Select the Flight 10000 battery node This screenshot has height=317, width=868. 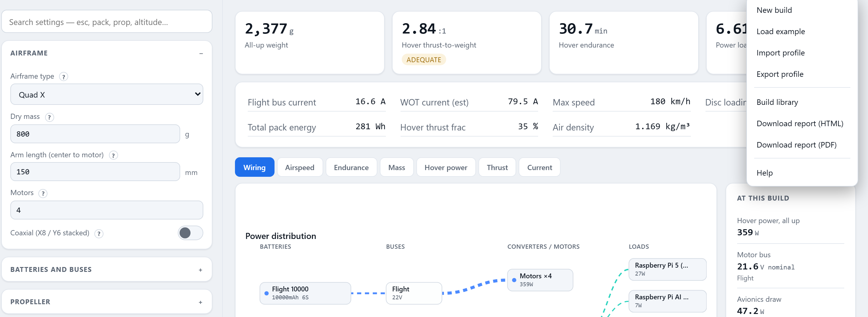coord(305,293)
